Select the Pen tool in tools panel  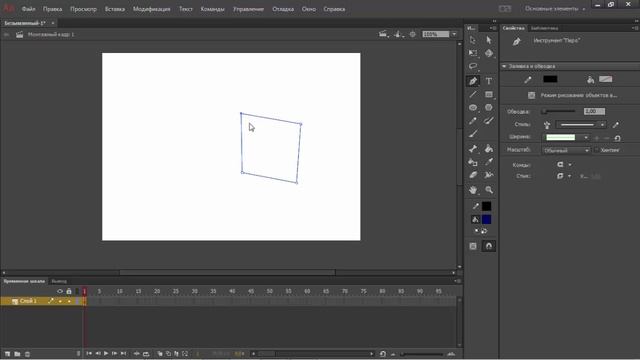pyautogui.click(x=473, y=81)
